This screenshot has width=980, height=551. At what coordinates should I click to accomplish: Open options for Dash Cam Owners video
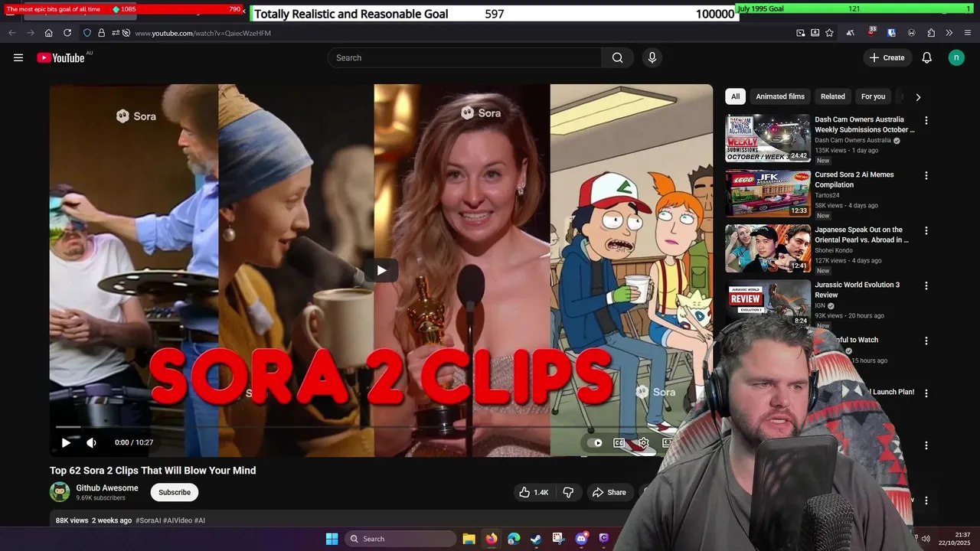(x=926, y=120)
